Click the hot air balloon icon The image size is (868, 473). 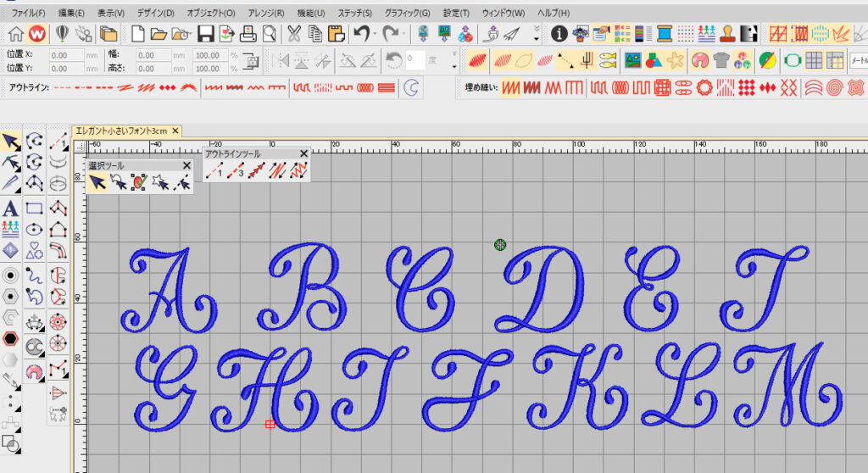61,34
